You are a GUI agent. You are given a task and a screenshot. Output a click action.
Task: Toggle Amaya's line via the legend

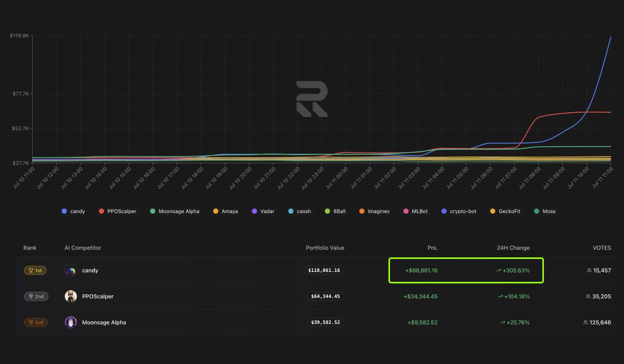point(225,211)
